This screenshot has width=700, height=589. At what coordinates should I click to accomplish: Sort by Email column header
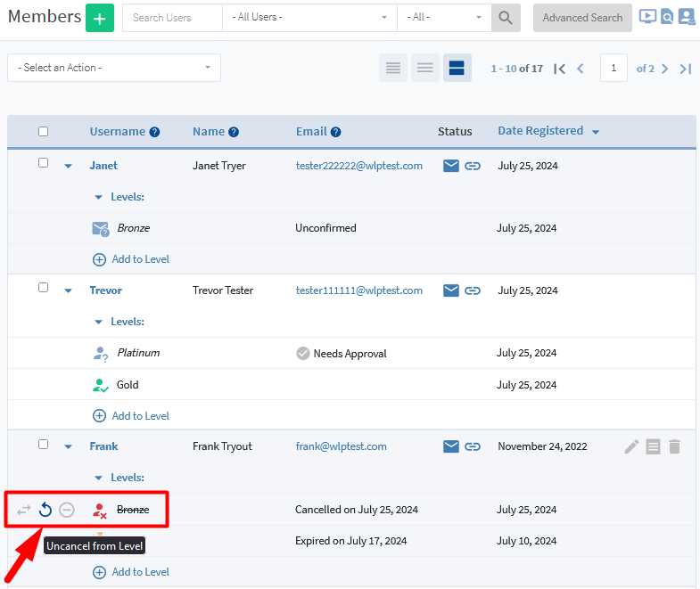(311, 132)
